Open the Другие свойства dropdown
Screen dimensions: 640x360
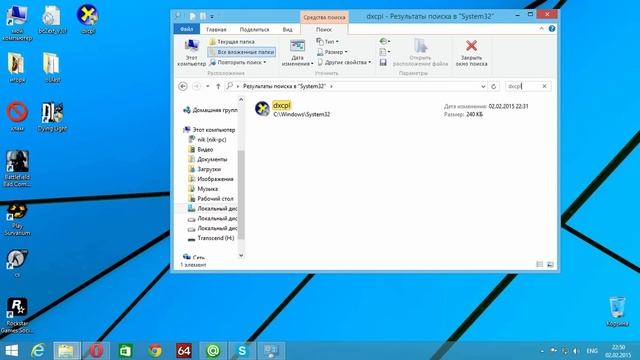(344, 62)
